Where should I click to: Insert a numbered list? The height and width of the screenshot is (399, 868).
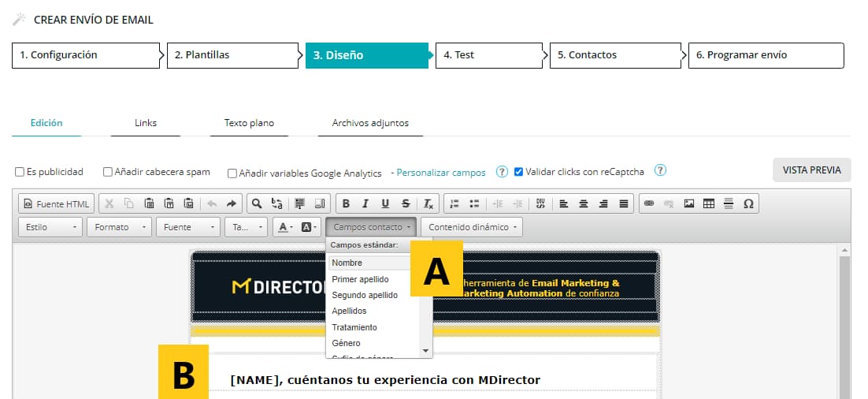[454, 204]
